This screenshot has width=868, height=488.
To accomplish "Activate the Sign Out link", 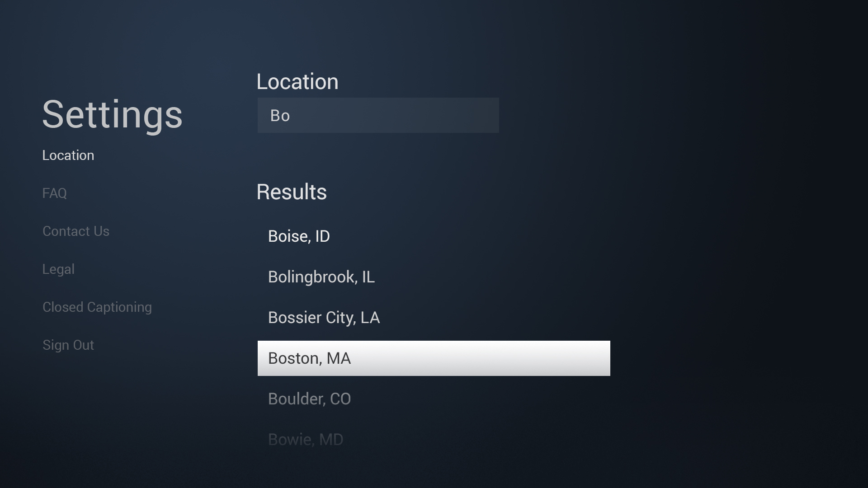I will point(68,345).
